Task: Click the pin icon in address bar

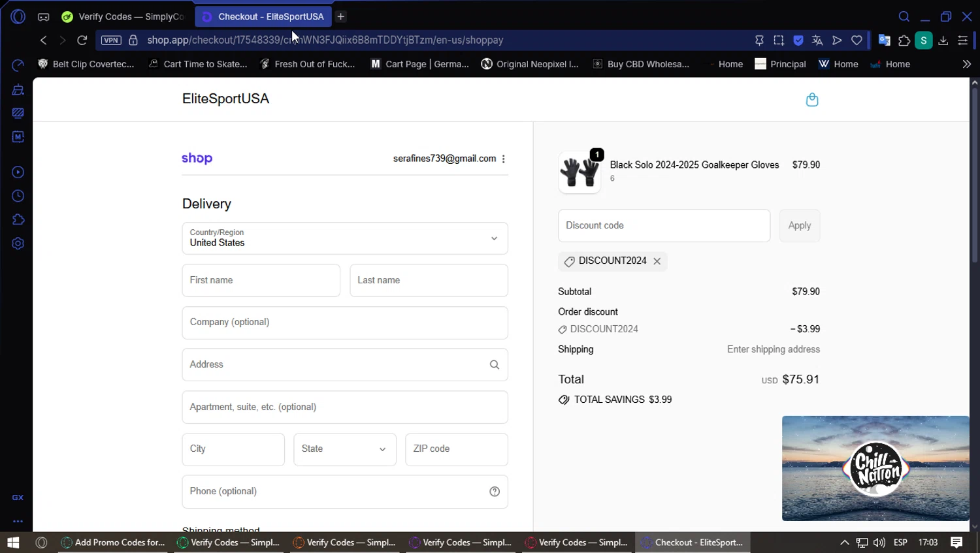Action: tap(759, 40)
